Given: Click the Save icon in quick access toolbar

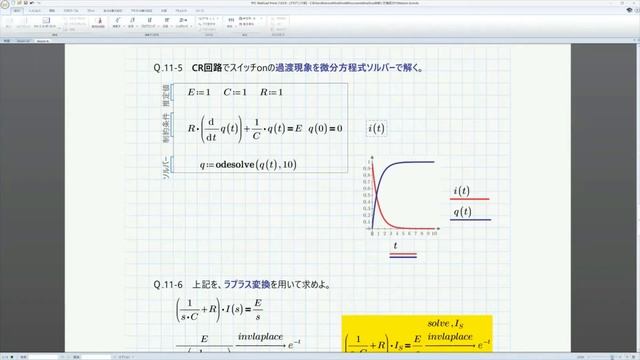Looking at the screenshot, I should [x=25, y=3].
